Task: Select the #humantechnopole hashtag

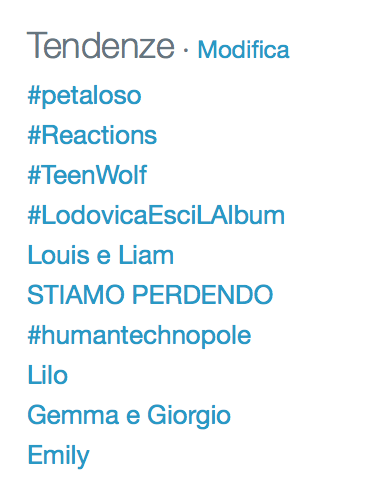Action: tap(139, 335)
